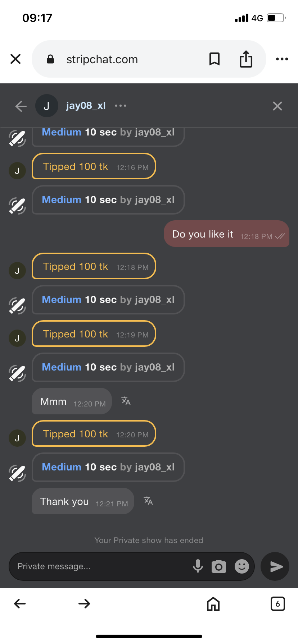The width and height of the screenshot is (298, 644).
Task: Focus the Private message input field
Action: point(101,566)
